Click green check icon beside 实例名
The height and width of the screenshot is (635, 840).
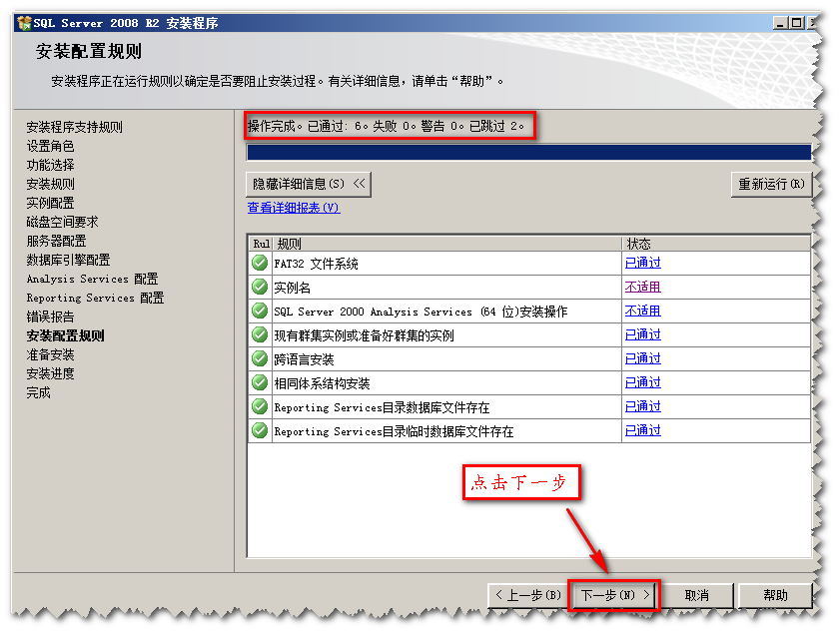[x=260, y=287]
